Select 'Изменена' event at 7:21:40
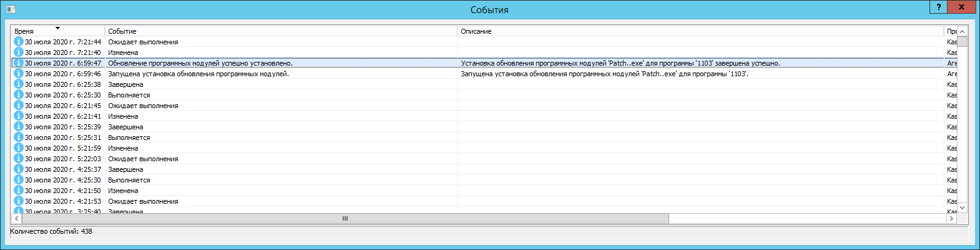Screen dimensions: 980x250 [123, 52]
